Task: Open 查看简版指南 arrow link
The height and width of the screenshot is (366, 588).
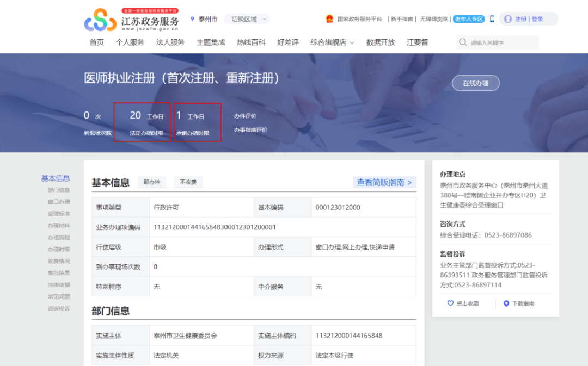Action: (384, 182)
